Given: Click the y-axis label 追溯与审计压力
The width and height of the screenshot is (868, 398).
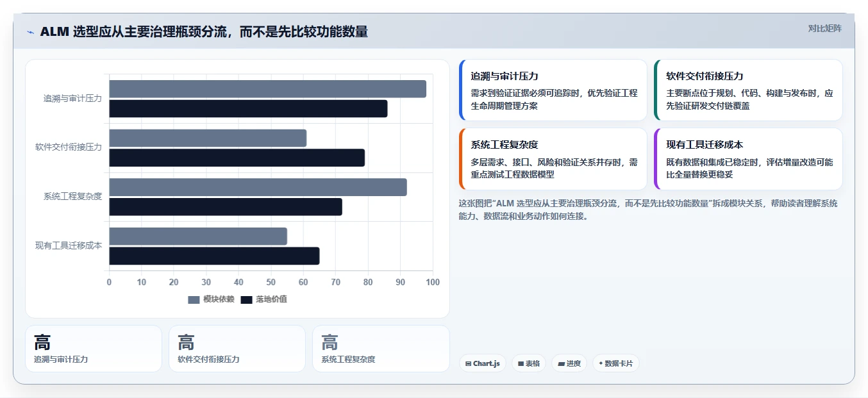Looking at the screenshot, I should pos(72,99).
